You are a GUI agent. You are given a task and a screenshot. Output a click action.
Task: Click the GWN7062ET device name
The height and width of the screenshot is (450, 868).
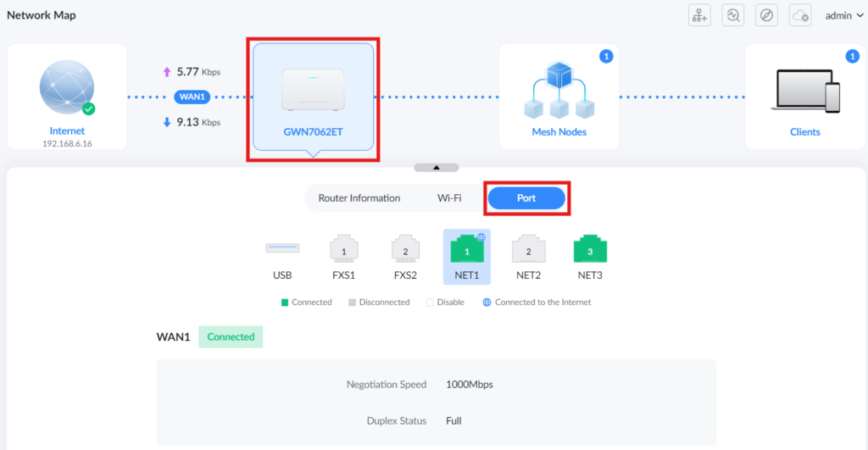[x=314, y=131]
